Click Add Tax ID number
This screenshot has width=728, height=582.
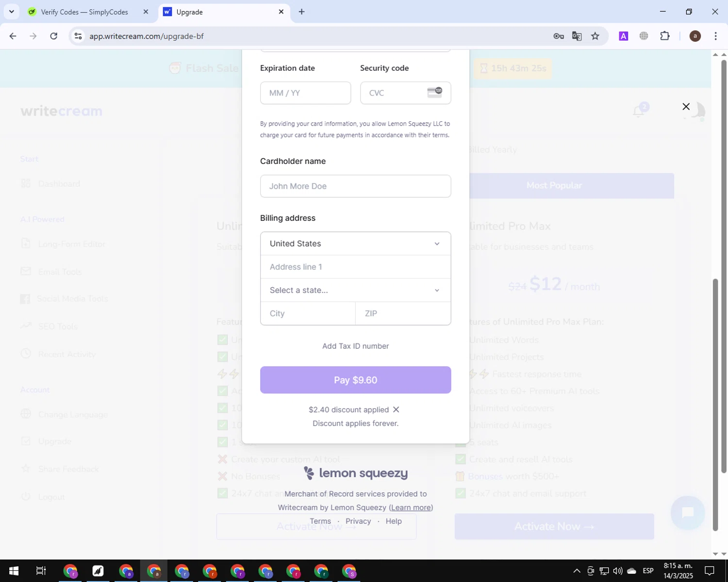[355, 346]
